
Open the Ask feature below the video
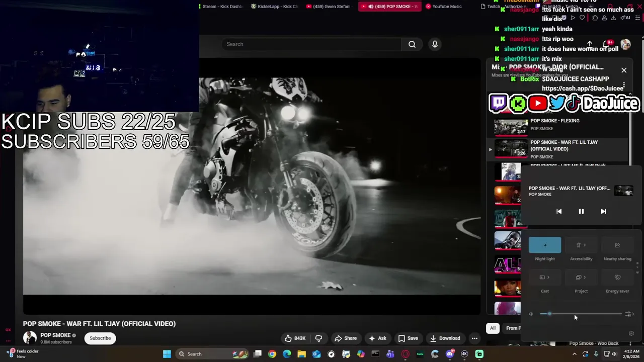tap(377, 338)
